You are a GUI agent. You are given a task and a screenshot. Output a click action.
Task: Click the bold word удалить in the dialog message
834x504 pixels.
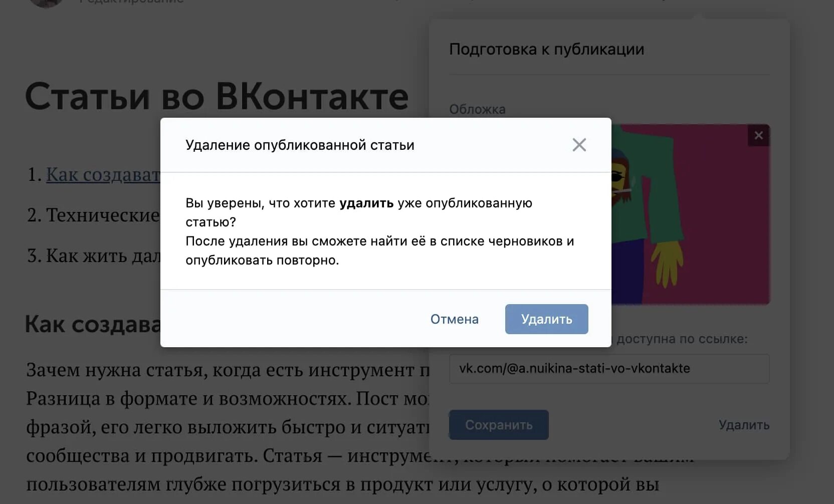(366, 203)
